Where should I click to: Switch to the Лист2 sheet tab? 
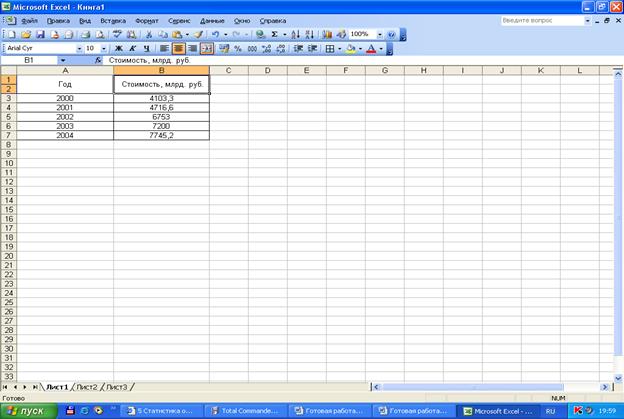point(87,387)
